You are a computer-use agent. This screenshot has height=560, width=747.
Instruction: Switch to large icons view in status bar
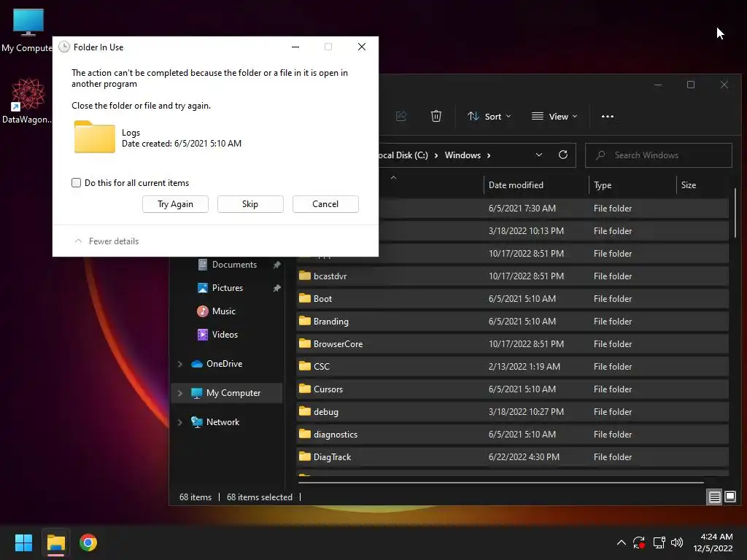click(x=729, y=497)
